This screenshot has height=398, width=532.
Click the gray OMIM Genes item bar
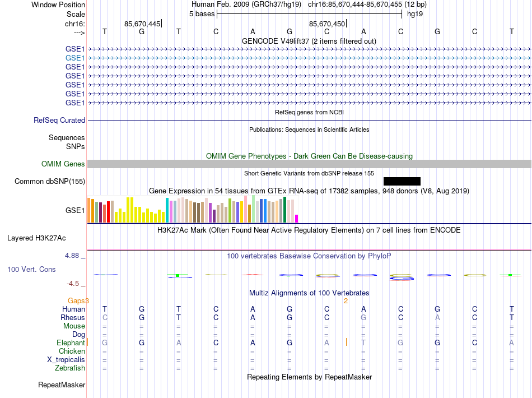[x=309, y=164]
